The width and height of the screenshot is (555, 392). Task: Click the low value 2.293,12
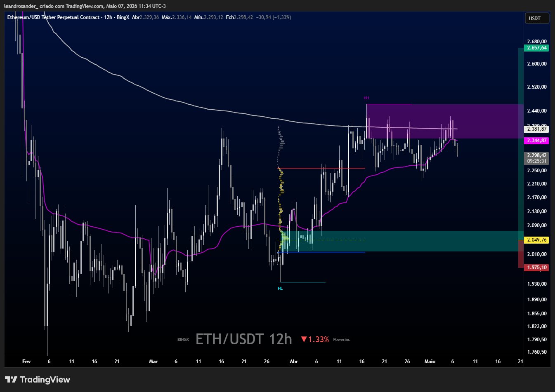click(x=213, y=17)
